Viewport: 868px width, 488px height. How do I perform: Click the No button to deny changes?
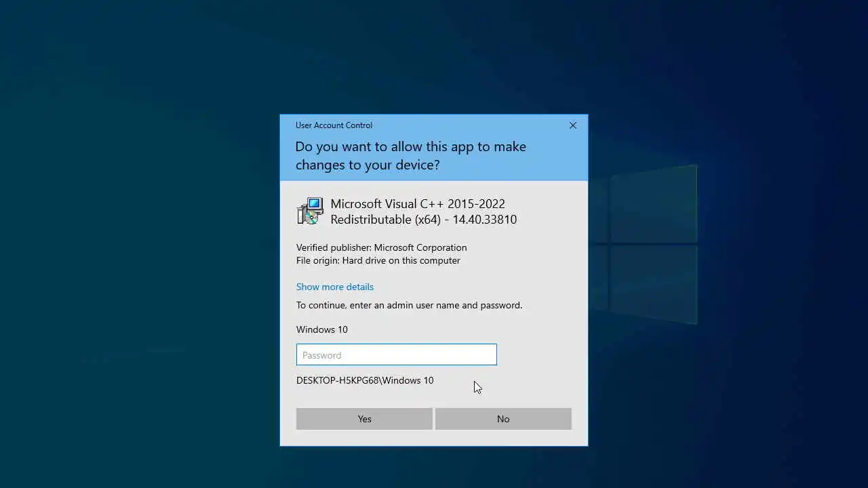tap(503, 419)
